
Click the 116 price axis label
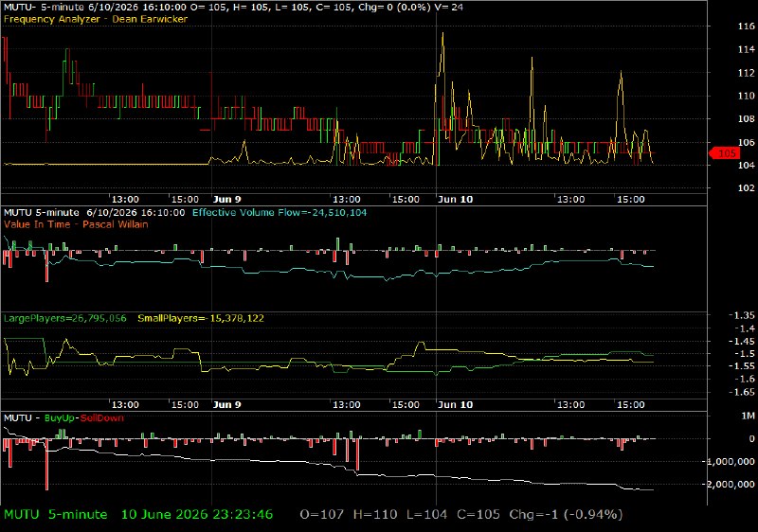point(746,27)
